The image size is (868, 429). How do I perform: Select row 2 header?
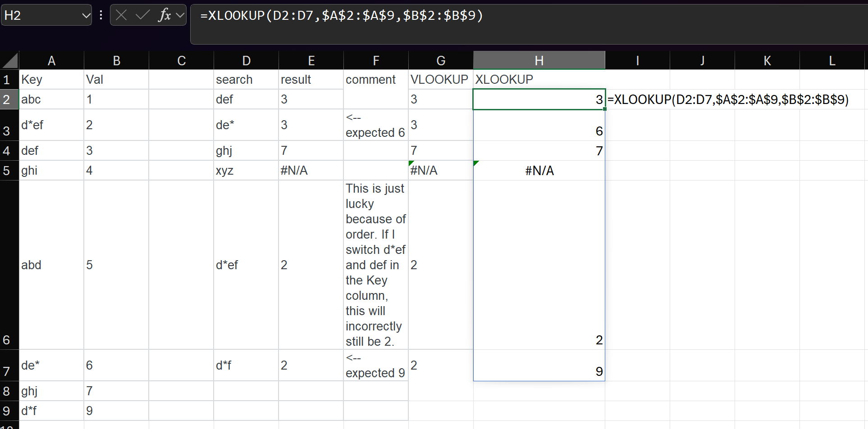9,99
